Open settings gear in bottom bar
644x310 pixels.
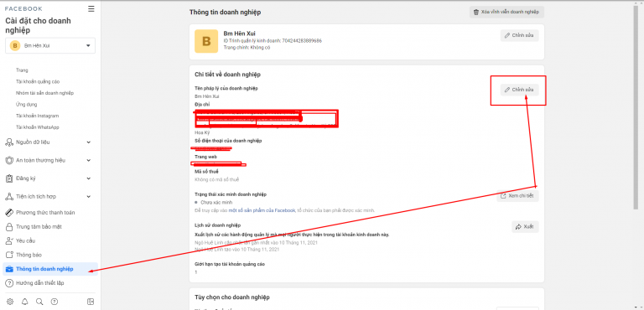pos(10,302)
